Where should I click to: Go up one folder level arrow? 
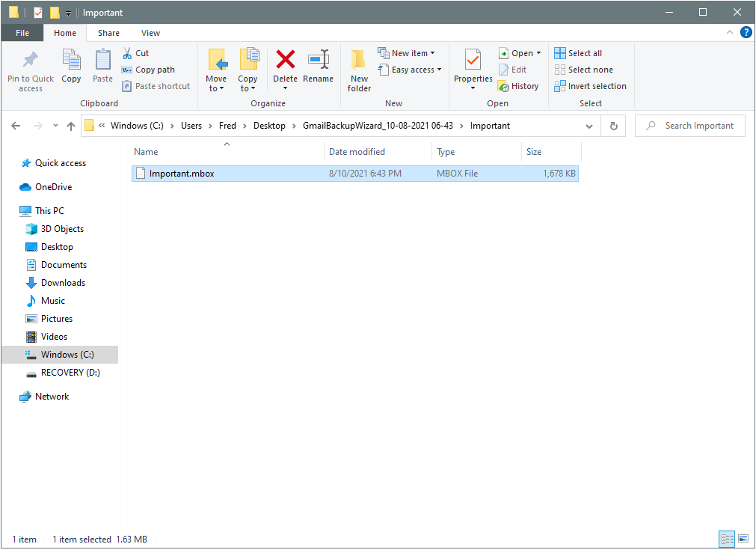pyautogui.click(x=71, y=126)
